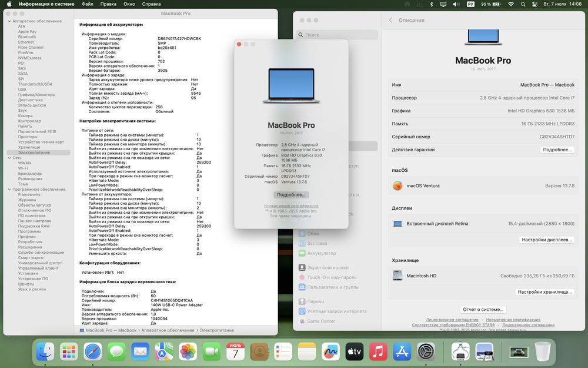Open the Apple menu
The image size is (588, 368).
coord(9,4)
